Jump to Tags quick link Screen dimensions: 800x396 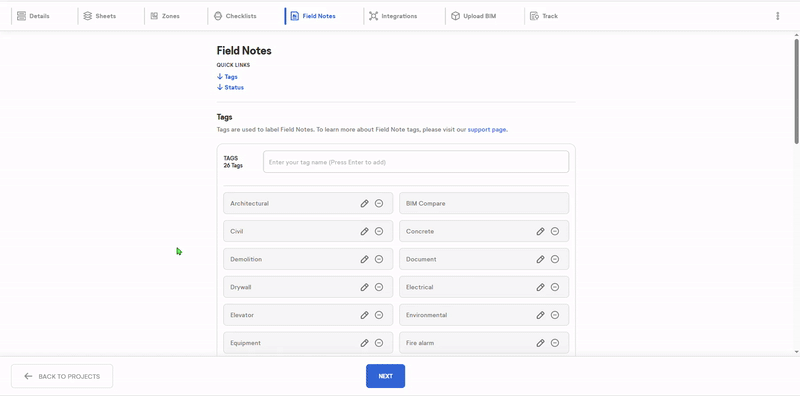(x=227, y=77)
